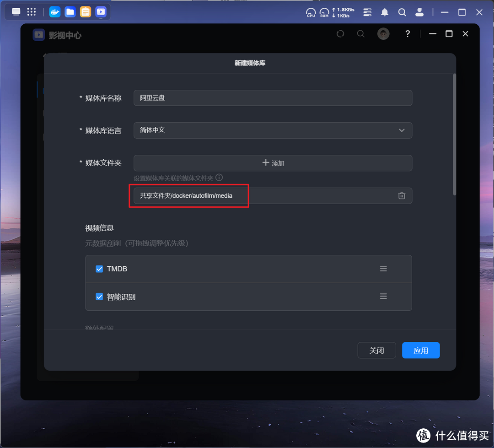
Task: Click the info icon beside folder hint
Action: tap(219, 178)
